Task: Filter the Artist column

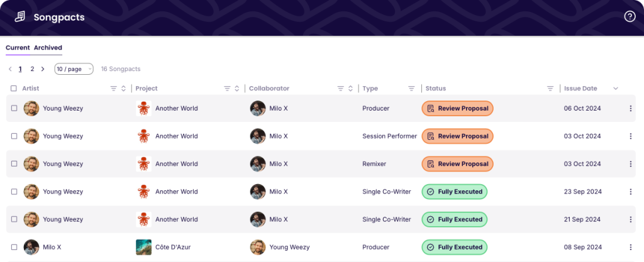Action: coord(114,89)
